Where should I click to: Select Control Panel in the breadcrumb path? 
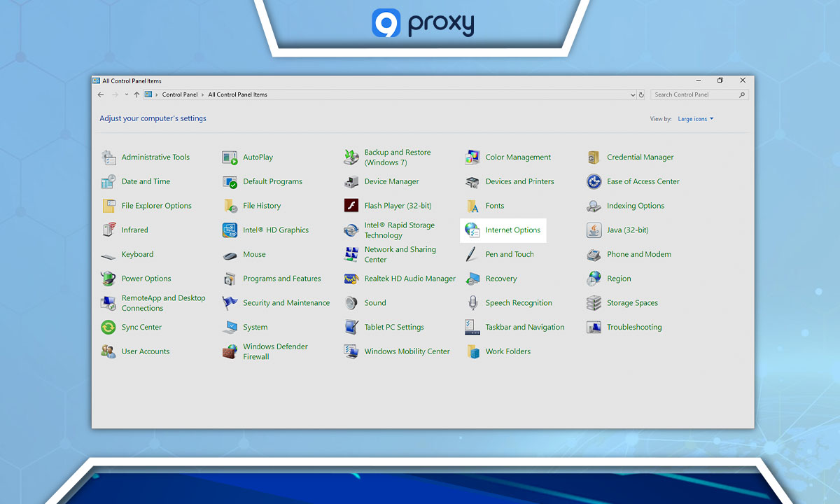point(180,94)
